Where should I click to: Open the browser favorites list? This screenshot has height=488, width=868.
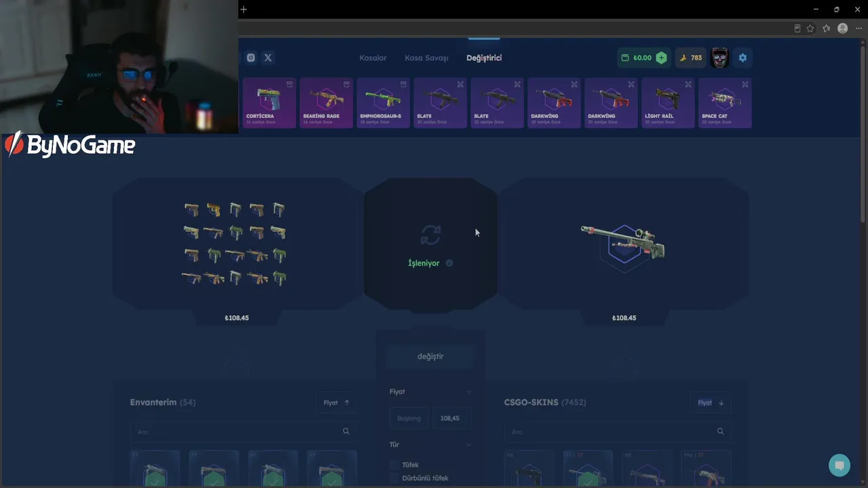pyautogui.click(x=827, y=28)
